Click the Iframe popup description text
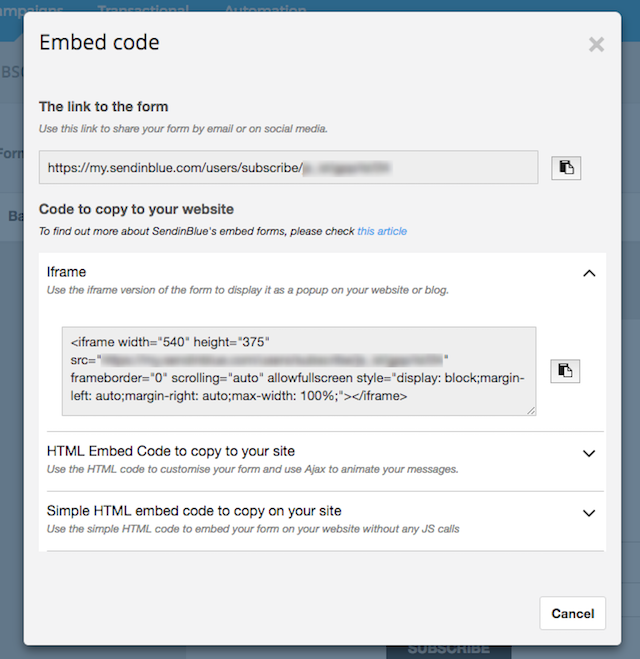Screen dimensions: 640x659 [248, 290]
